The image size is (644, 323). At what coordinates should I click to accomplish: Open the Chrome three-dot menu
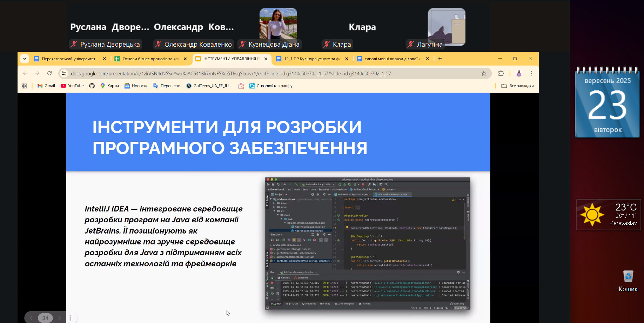click(531, 73)
